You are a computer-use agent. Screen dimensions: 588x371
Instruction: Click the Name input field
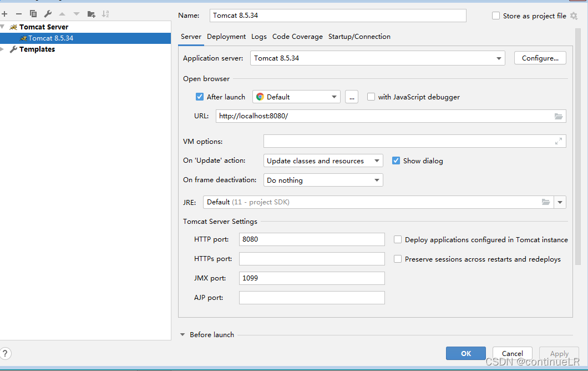point(338,16)
